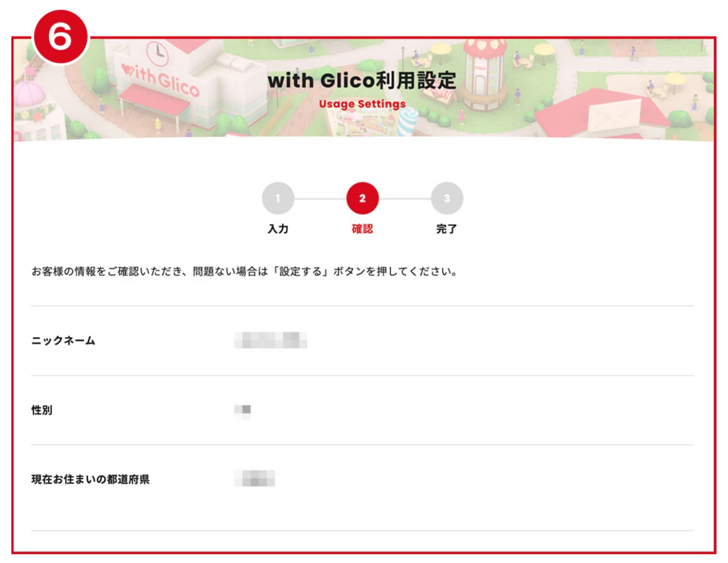Click the 確認 step label
Viewport: 728px width, 563px height.
click(362, 229)
